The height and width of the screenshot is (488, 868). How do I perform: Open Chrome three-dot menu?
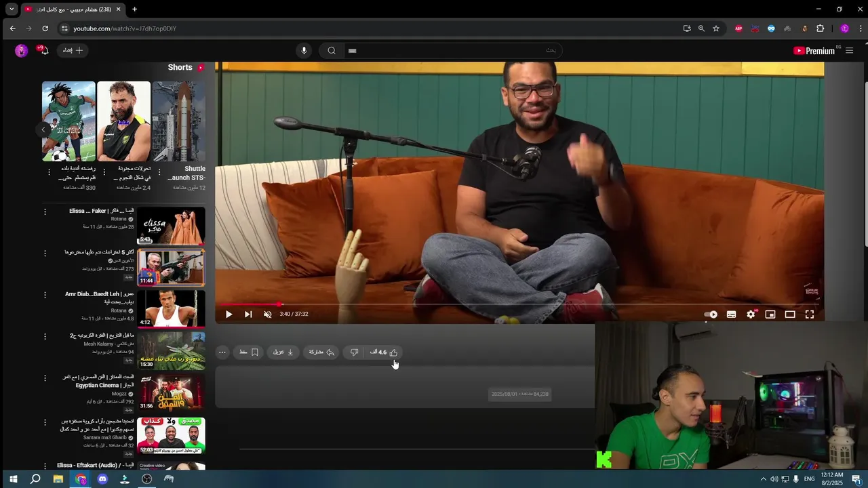(x=861, y=28)
